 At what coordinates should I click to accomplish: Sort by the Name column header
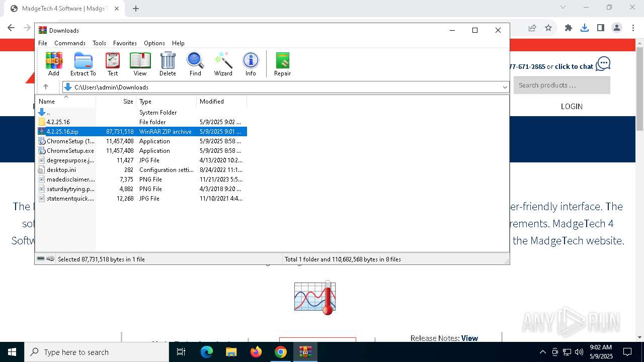[65, 102]
